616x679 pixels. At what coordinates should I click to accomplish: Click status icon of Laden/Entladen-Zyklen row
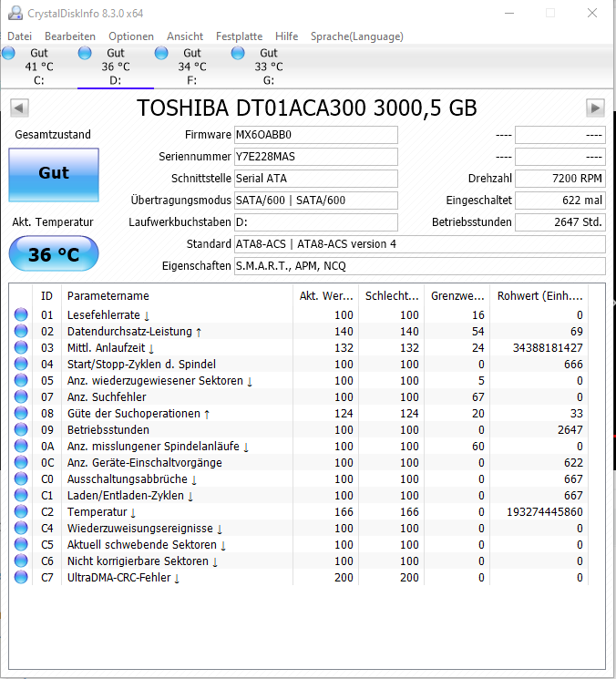pos(21,495)
